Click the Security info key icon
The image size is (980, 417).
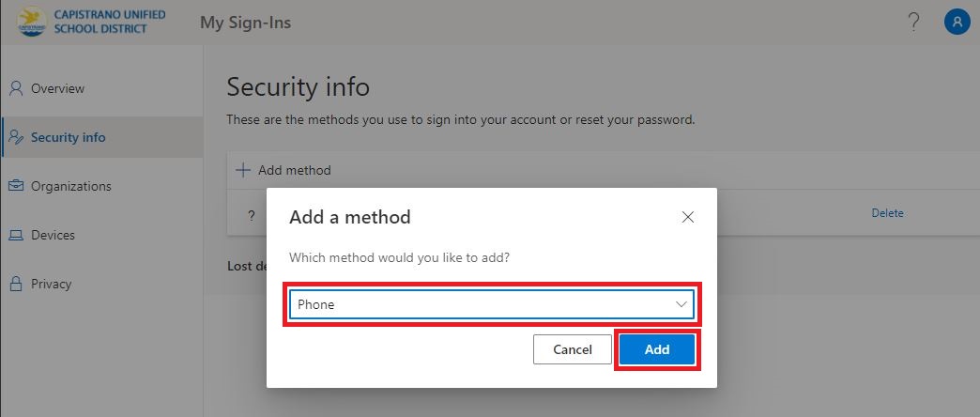pos(17,137)
